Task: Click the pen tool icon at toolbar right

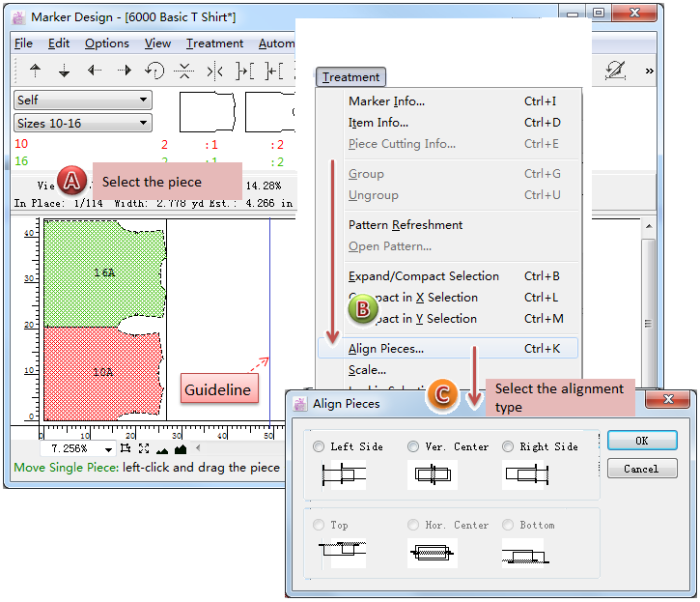Action: click(614, 71)
